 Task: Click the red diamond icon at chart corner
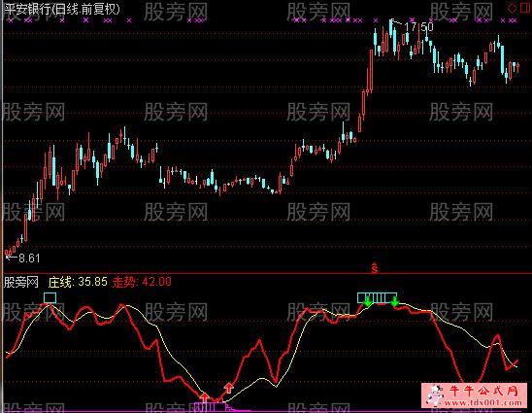pos(512,9)
